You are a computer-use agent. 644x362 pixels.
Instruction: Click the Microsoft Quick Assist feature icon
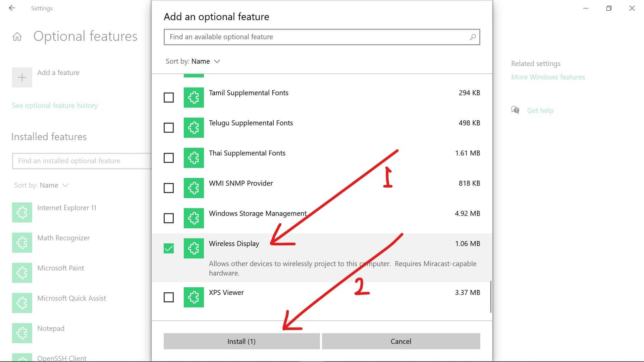click(22, 303)
